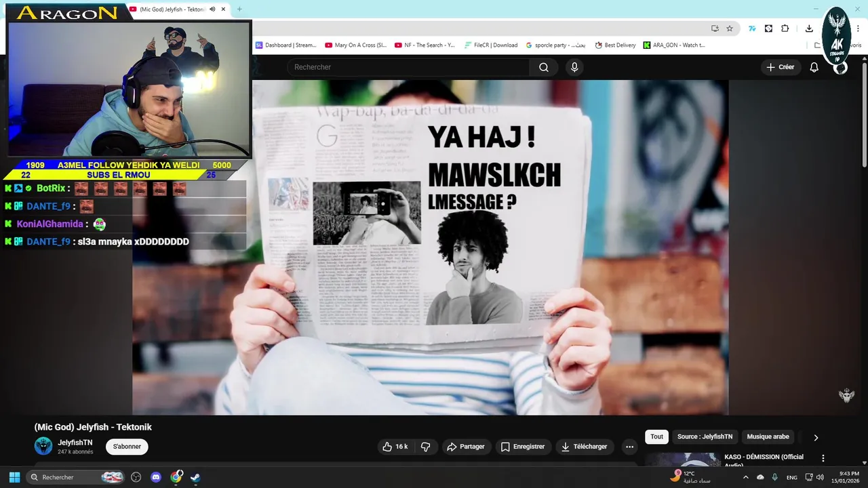Mute the tab via speaker icon
The width and height of the screenshot is (868, 488).
coord(212,9)
